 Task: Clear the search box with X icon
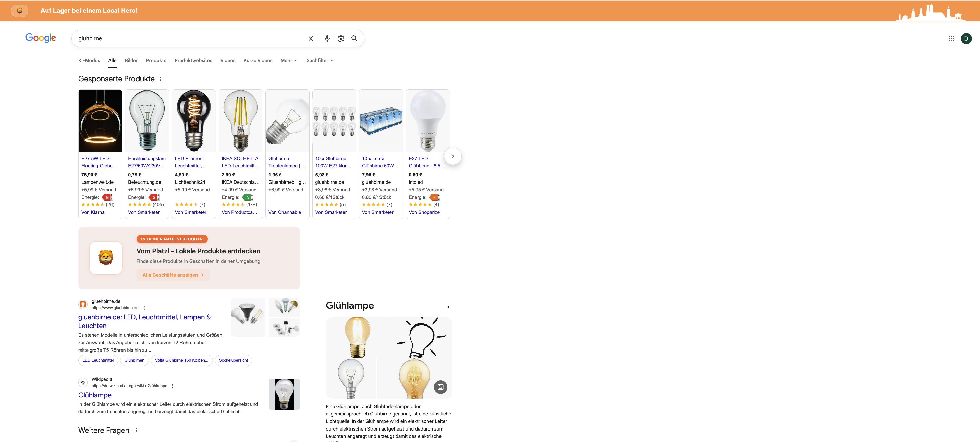(310, 38)
